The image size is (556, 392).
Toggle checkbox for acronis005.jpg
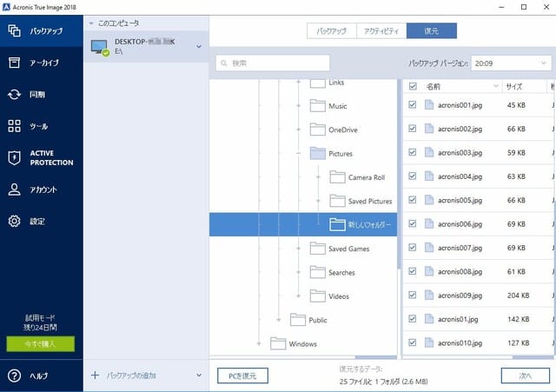click(413, 200)
